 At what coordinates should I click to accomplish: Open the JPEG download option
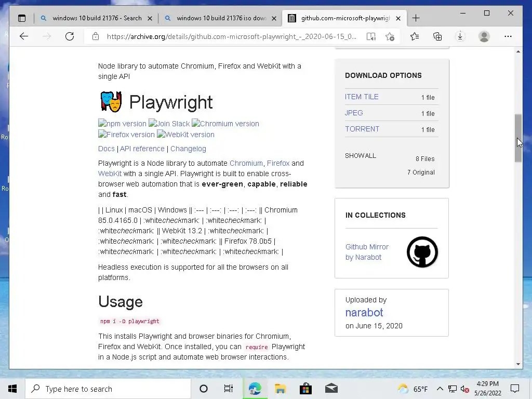(x=354, y=113)
